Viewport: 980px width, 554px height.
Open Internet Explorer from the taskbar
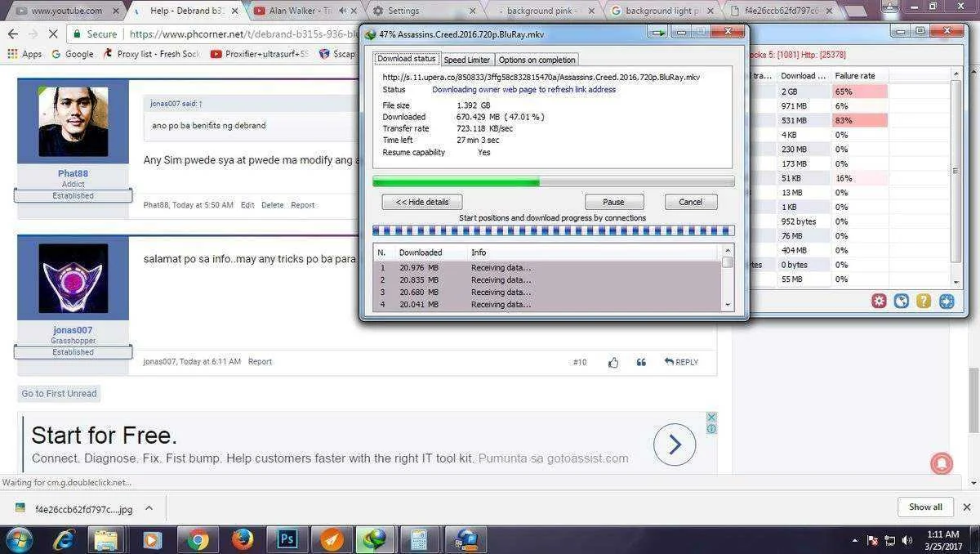tap(64, 540)
